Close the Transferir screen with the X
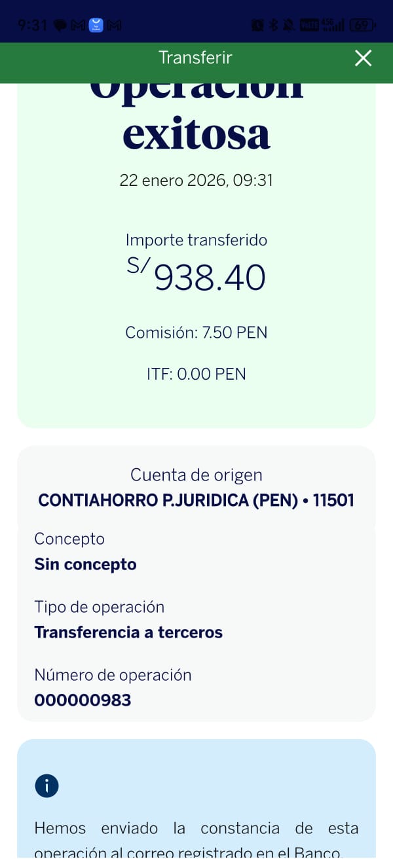Screen dimensions: 393x868 363,58
